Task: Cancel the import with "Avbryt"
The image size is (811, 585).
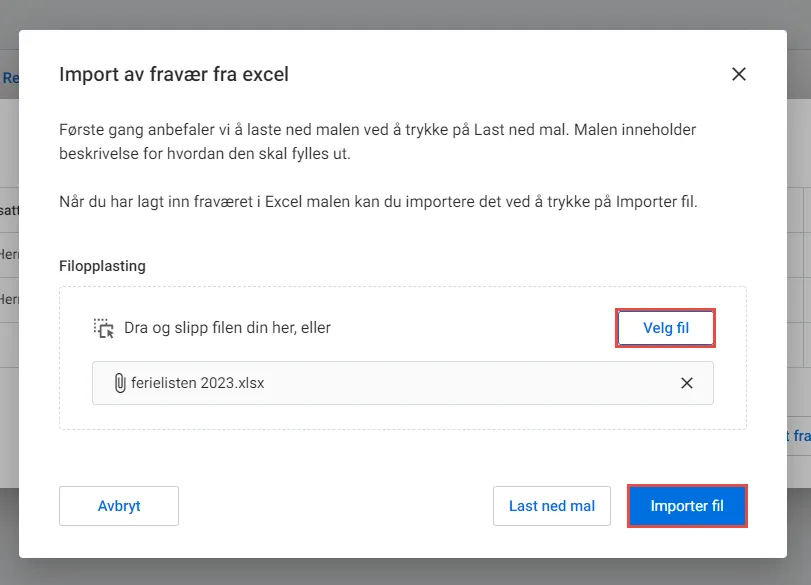Action: 119,506
